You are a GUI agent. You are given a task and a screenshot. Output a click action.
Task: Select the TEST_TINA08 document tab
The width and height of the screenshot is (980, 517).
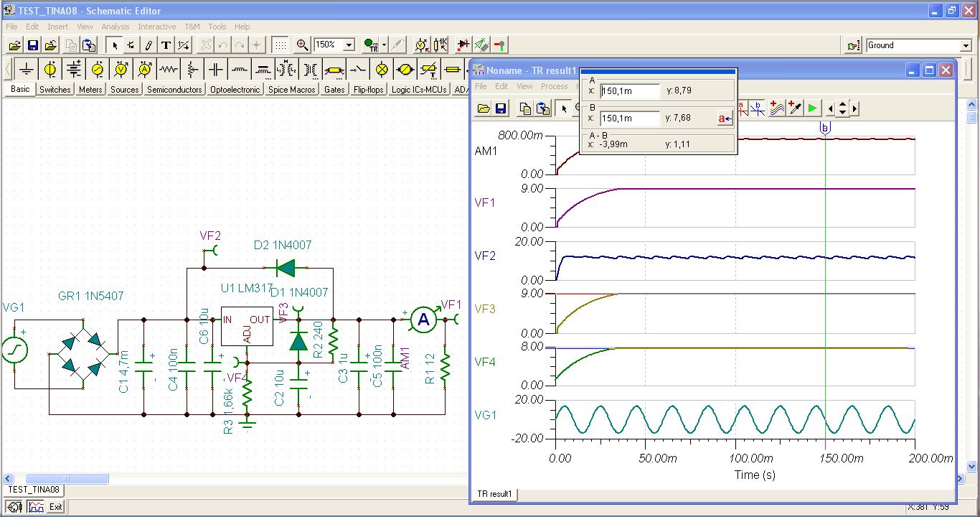pyautogui.click(x=34, y=490)
